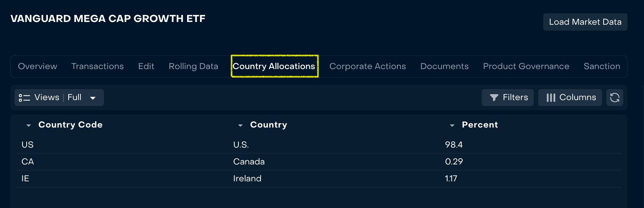
Task: Select the Sanction tab
Action: (x=602, y=66)
